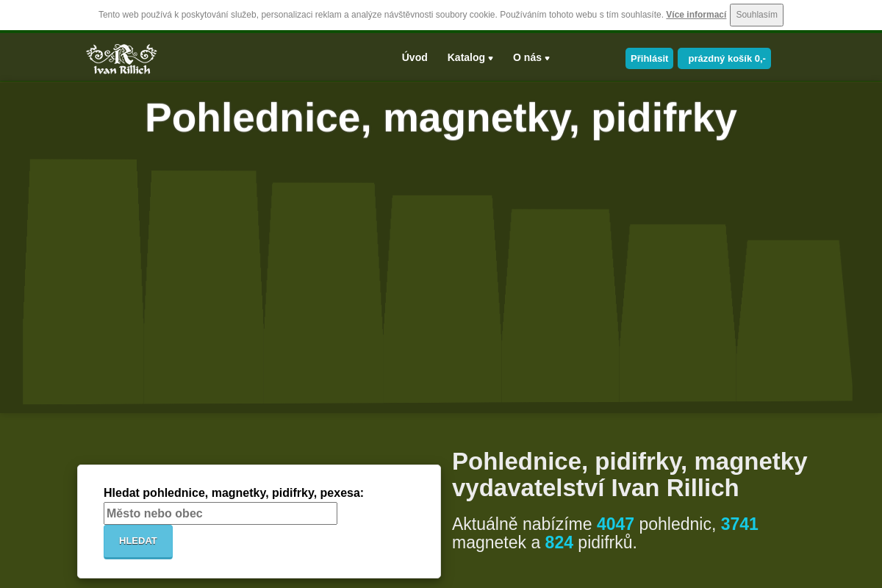Click the 4047 pohlednic count

(x=615, y=524)
